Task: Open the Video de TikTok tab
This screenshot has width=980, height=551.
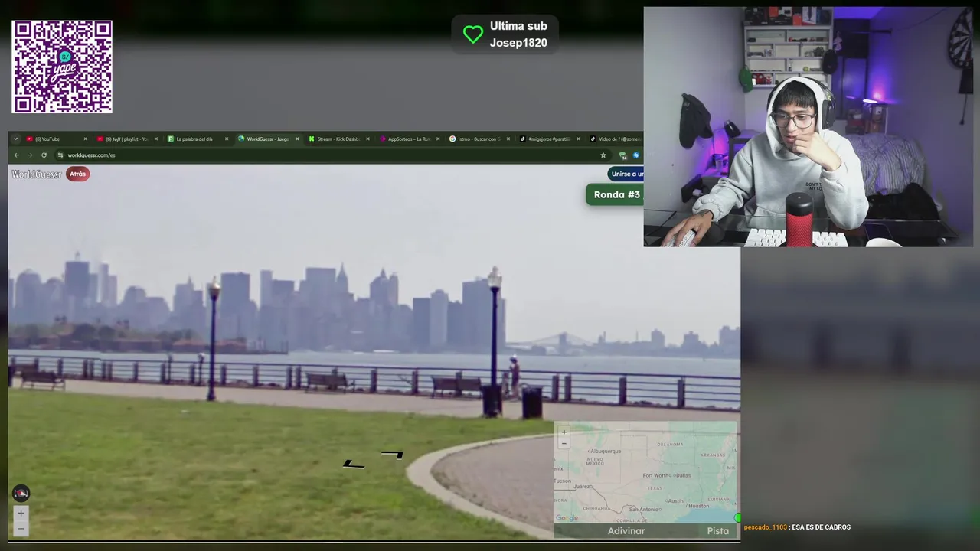Action: coord(615,139)
